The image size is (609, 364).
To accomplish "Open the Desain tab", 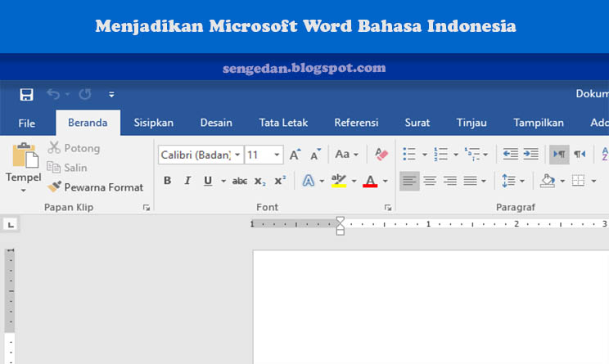I will tap(216, 123).
